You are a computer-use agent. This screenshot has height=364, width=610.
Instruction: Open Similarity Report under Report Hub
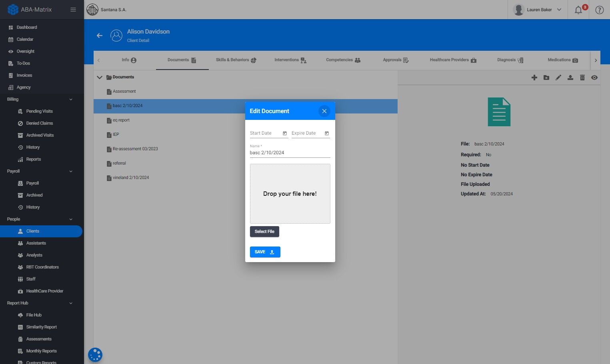point(42,327)
